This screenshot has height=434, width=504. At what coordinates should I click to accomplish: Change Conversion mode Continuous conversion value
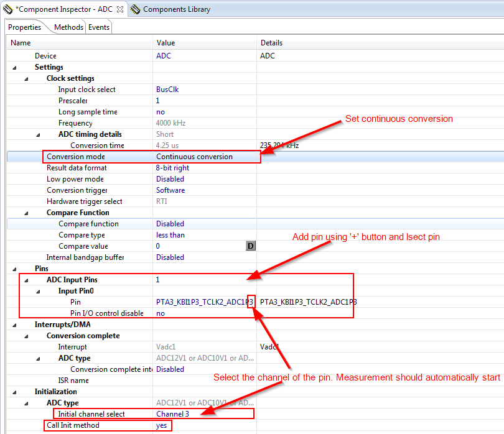[194, 157]
